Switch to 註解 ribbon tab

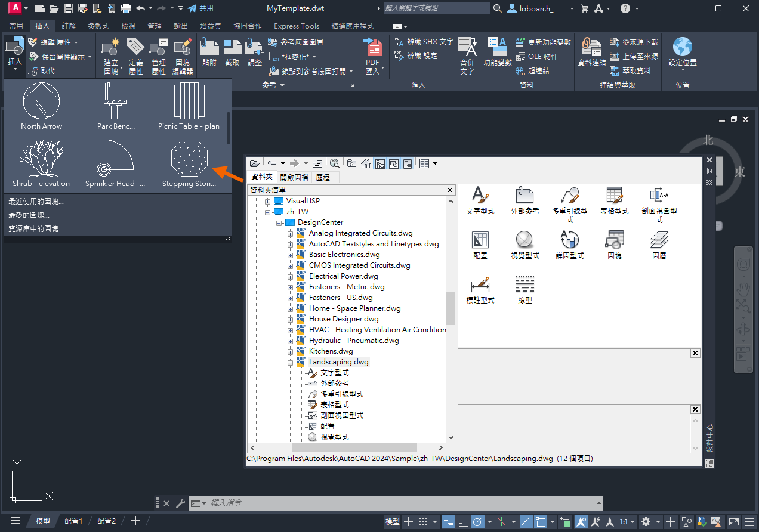point(69,26)
